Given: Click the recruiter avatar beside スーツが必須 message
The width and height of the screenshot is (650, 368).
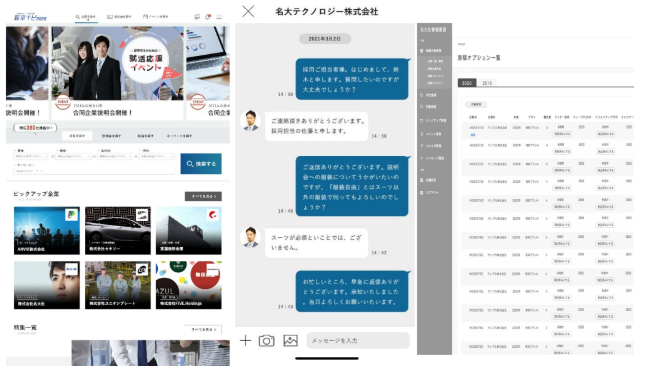Looking at the screenshot, I should tap(250, 237).
